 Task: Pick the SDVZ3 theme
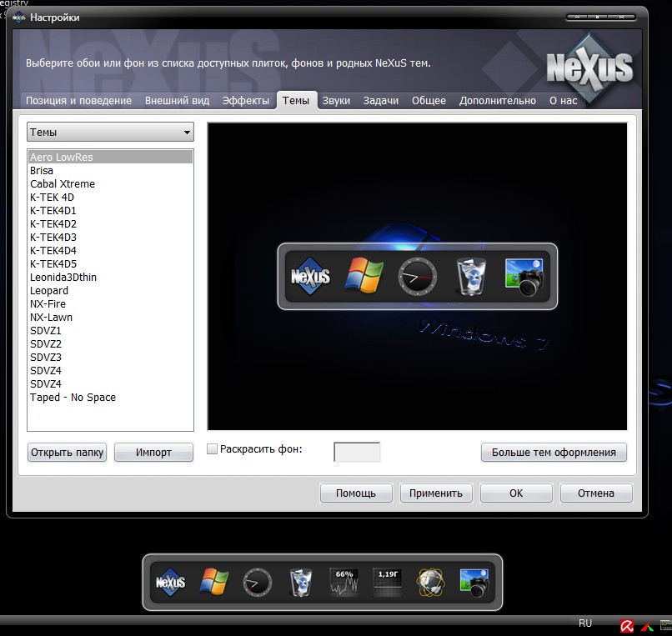coord(110,357)
